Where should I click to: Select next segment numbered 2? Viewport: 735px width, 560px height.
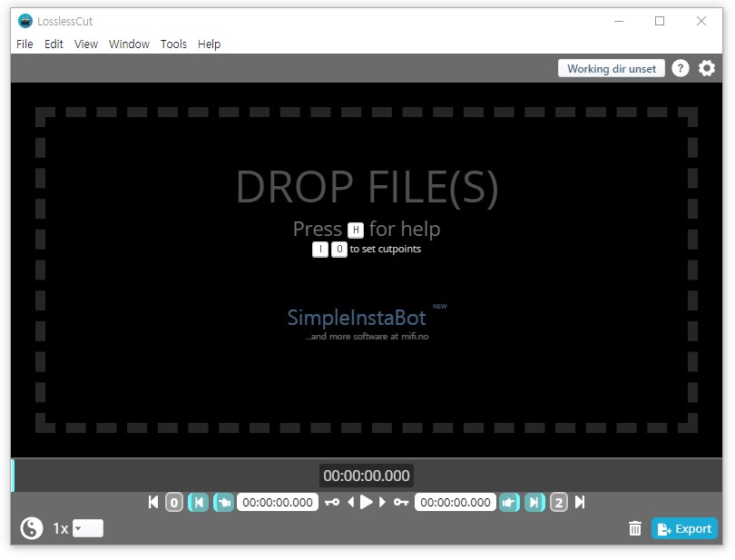[x=559, y=502]
